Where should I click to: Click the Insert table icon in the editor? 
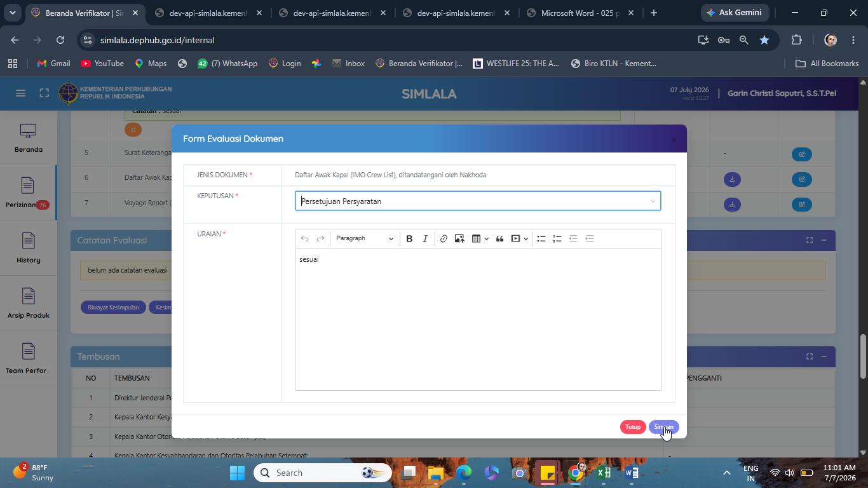(476, 239)
